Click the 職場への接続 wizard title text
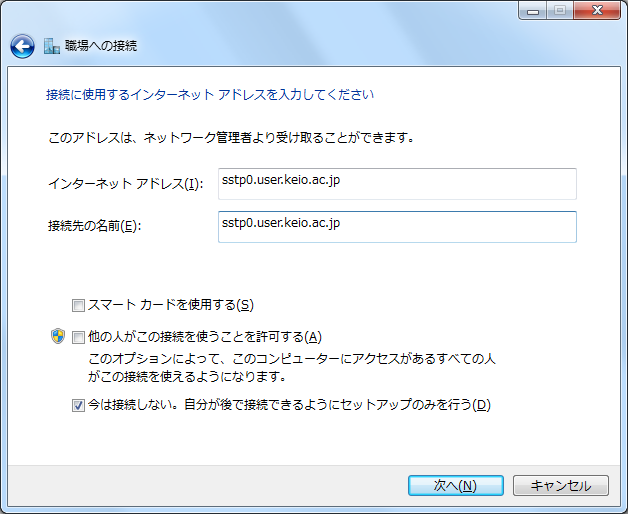The width and height of the screenshot is (628, 514). click(101, 46)
